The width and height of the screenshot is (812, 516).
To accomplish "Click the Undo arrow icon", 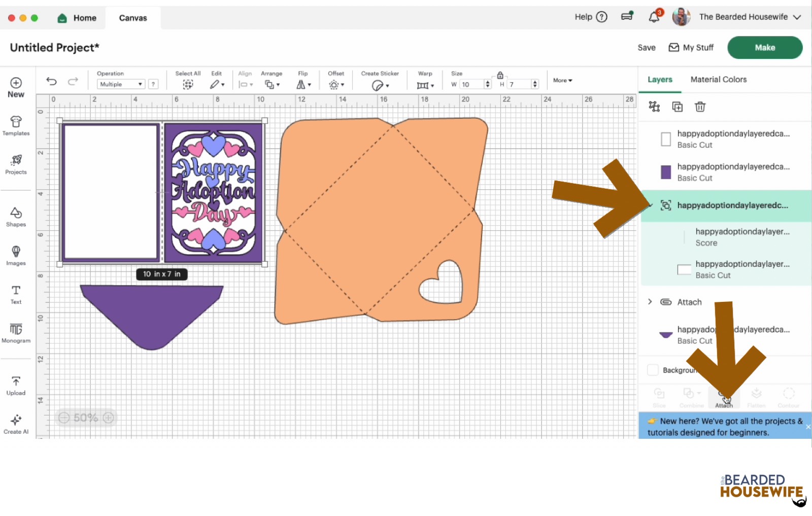I will pos(51,81).
